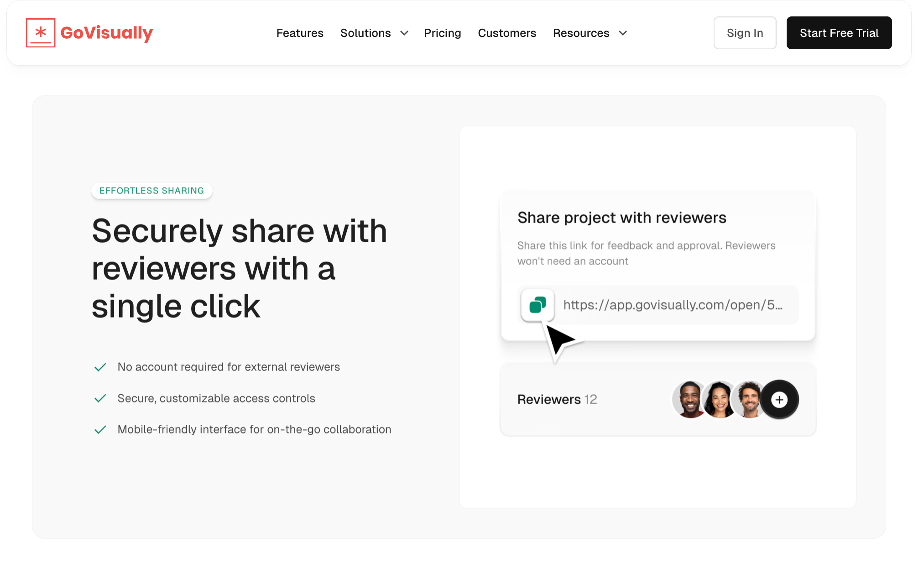
Task: Click Start Free Trial
Action: pyautogui.click(x=839, y=32)
